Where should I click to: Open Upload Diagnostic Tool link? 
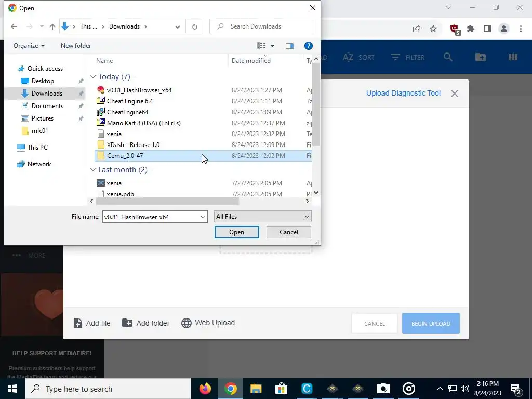point(403,94)
